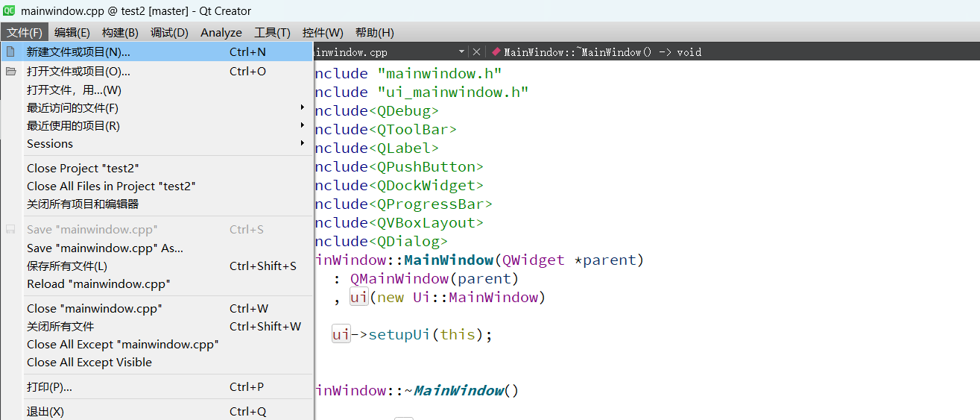980x420 pixels.
Task: Open the 工具(T) menu
Action: (272, 32)
